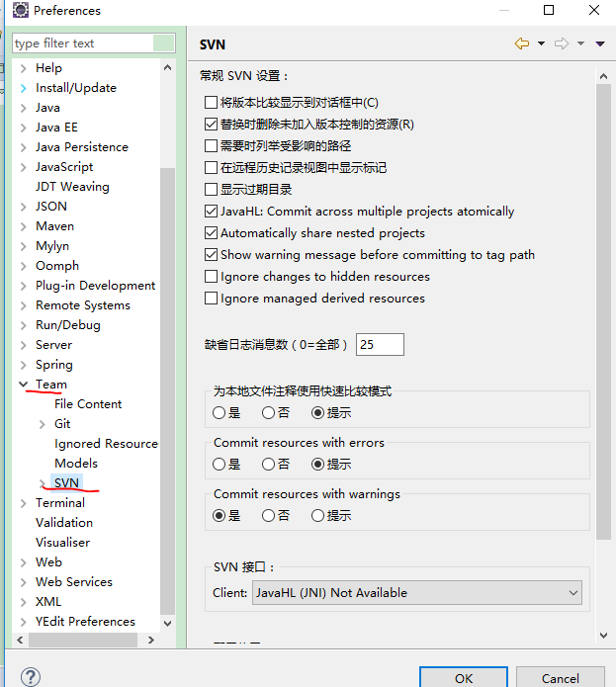Open the SVN Client interface dropdown
This screenshot has height=687, width=616.
(x=417, y=593)
